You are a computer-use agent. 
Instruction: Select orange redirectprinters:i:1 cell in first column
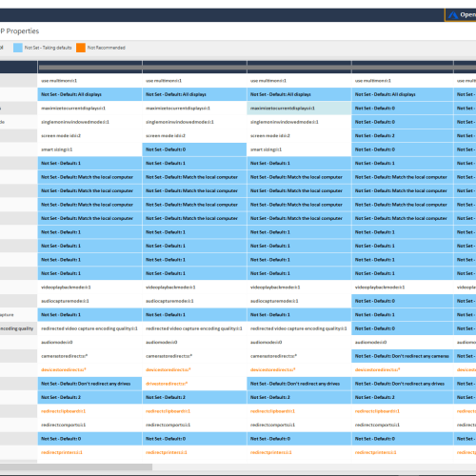[x=89, y=452]
